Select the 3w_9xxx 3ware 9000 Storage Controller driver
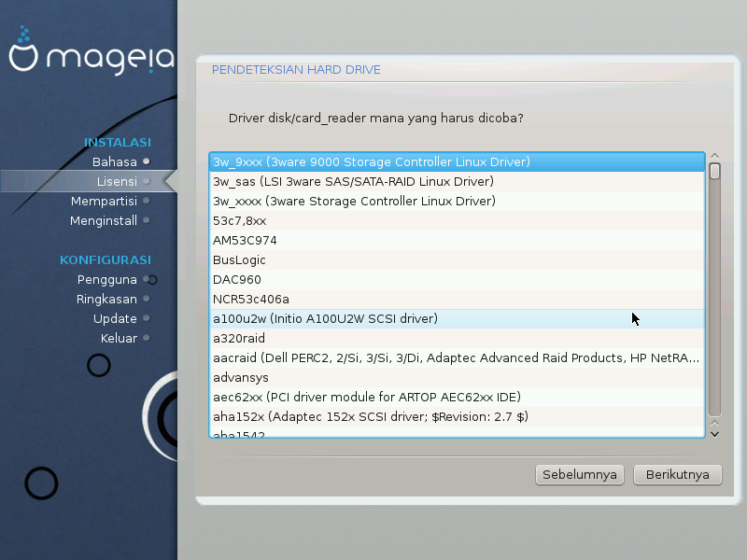Screen dimensions: 747x560 tap(457, 161)
